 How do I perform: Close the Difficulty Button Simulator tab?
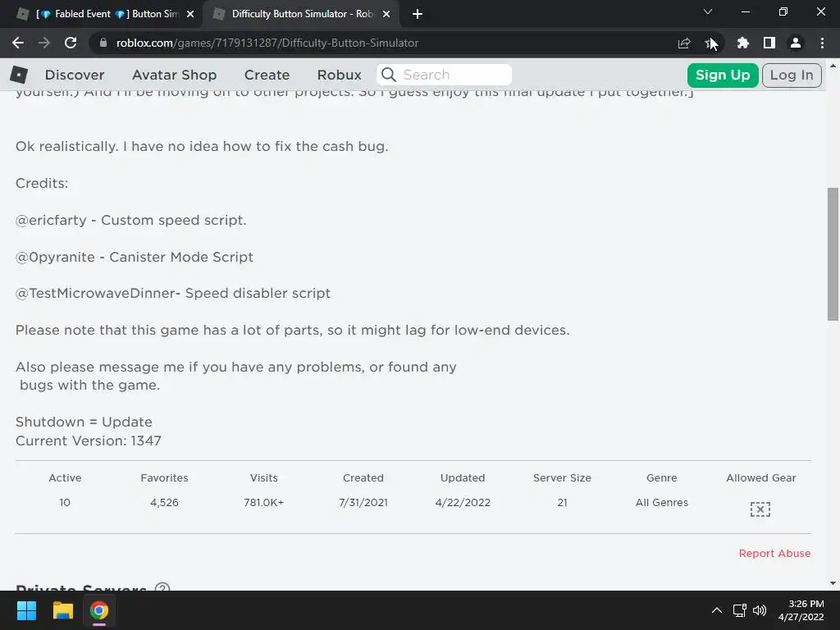386,15
